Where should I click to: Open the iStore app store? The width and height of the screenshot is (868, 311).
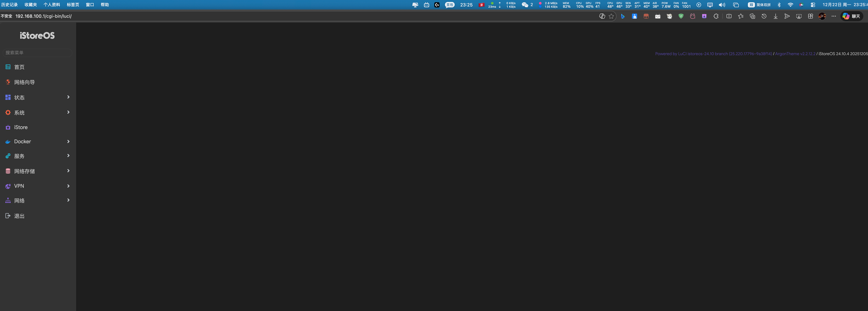coord(21,127)
